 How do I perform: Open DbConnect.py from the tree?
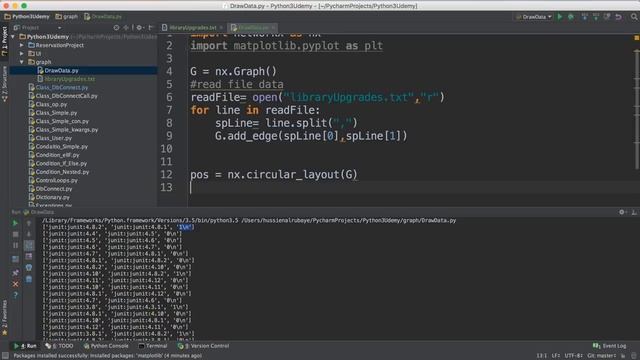click(x=53, y=189)
